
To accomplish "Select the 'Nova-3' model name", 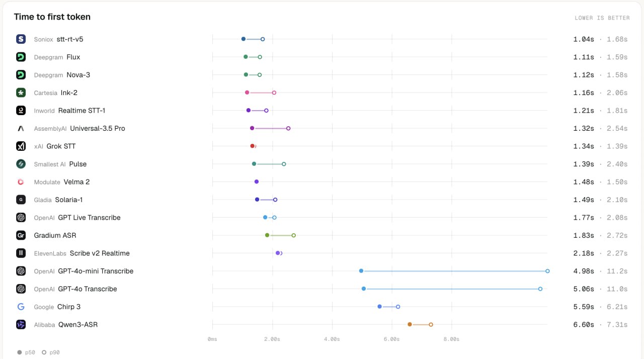I will pyautogui.click(x=78, y=75).
